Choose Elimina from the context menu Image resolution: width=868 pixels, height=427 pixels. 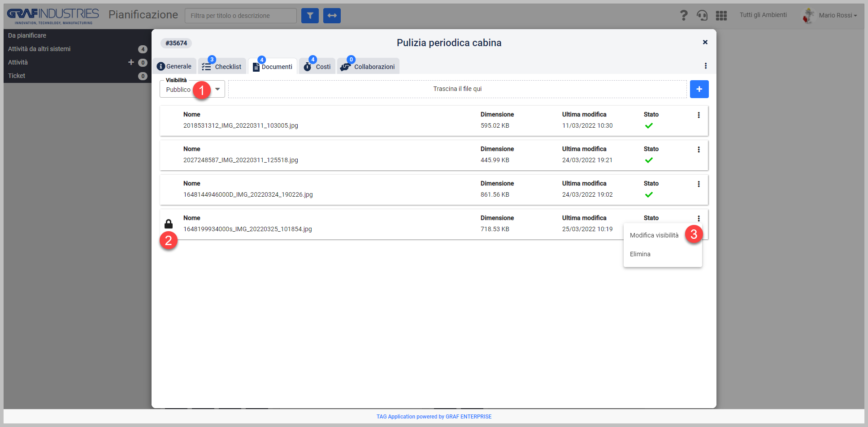[640, 254]
